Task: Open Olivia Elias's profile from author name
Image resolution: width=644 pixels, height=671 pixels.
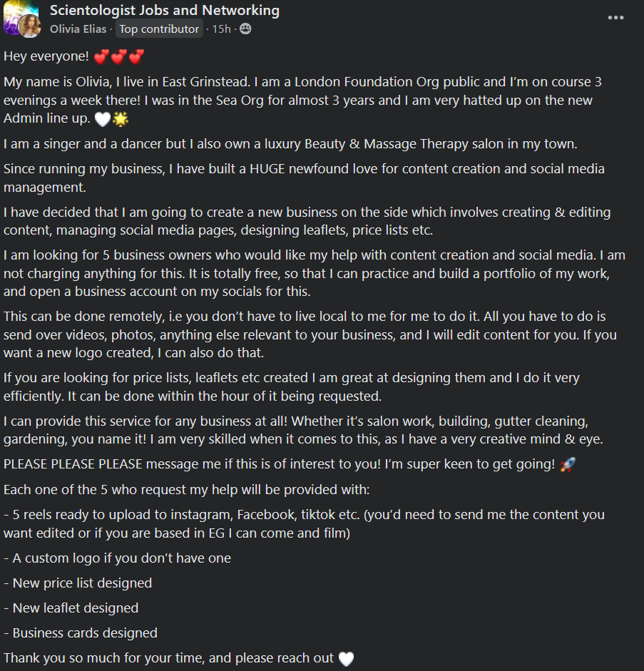Action: [78, 29]
